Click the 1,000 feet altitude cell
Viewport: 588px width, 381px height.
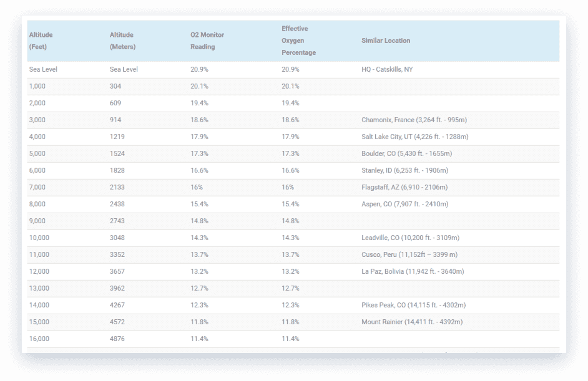(x=37, y=86)
